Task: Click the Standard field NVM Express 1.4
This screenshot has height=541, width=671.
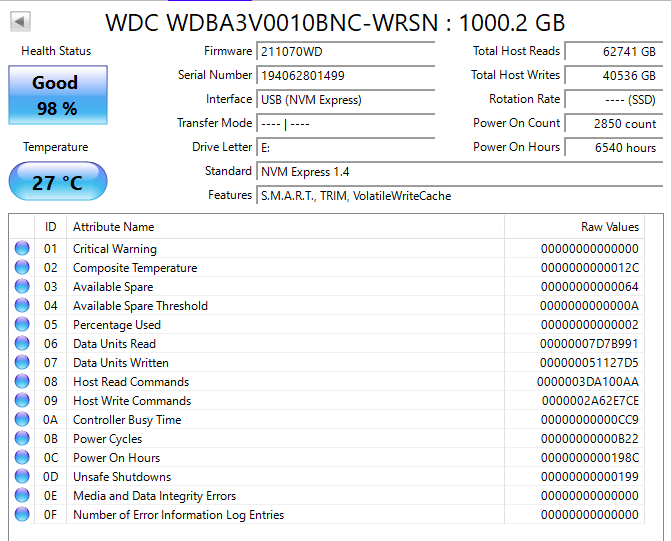Action: coord(460,172)
